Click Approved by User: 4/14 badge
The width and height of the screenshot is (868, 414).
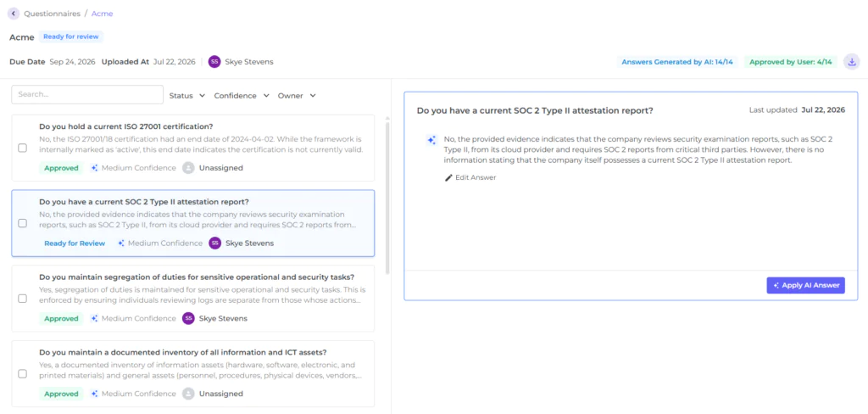(x=791, y=62)
